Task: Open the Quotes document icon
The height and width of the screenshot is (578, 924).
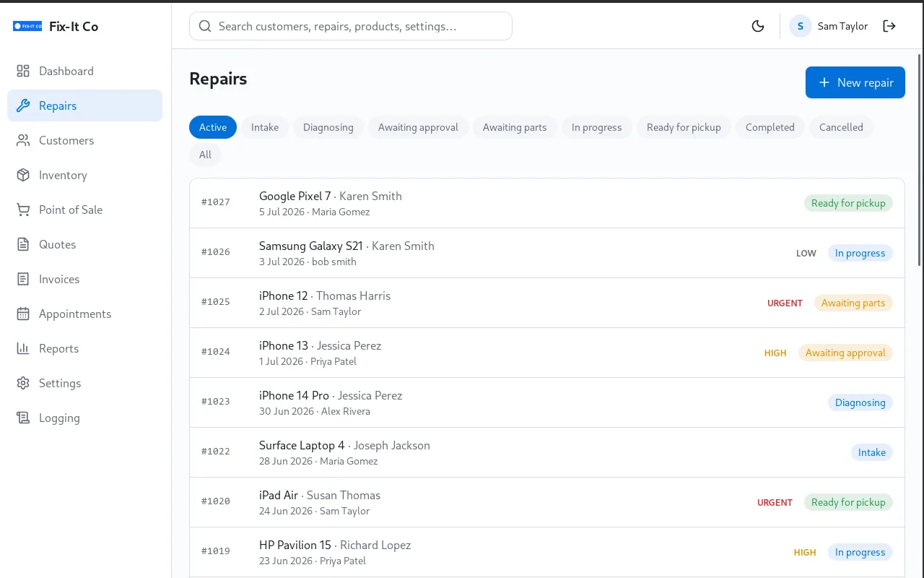Action: [23, 244]
